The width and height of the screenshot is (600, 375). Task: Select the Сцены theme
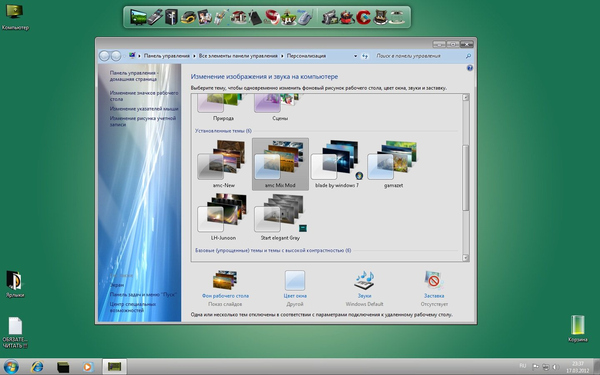(x=280, y=108)
